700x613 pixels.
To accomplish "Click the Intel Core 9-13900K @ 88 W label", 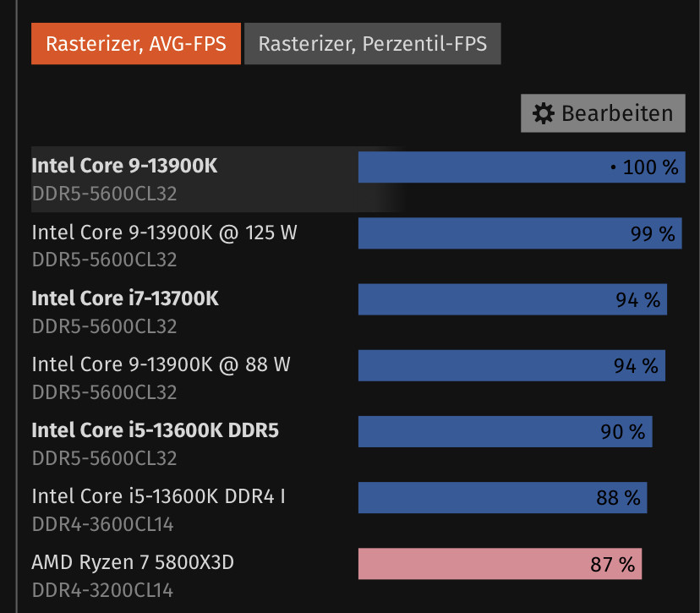I will pyautogui.click(x=161, y=364).
